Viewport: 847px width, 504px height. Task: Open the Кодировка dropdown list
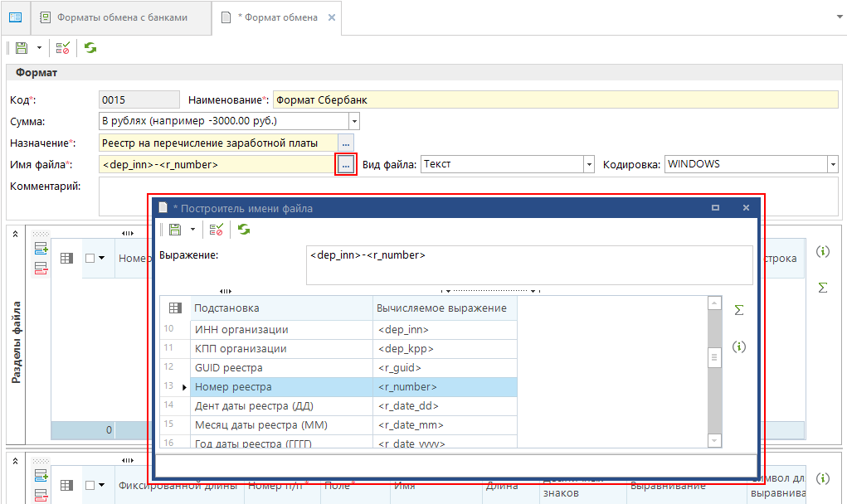coord(832,165)
